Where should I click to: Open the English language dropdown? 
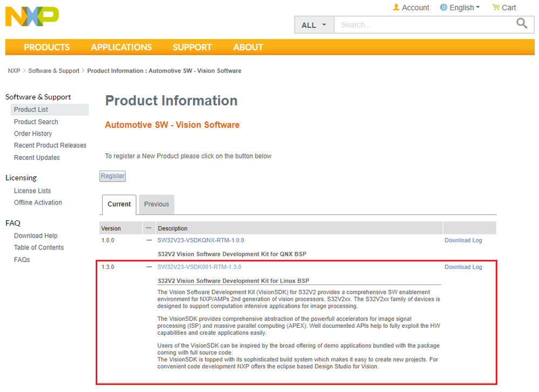coord(460,8)
